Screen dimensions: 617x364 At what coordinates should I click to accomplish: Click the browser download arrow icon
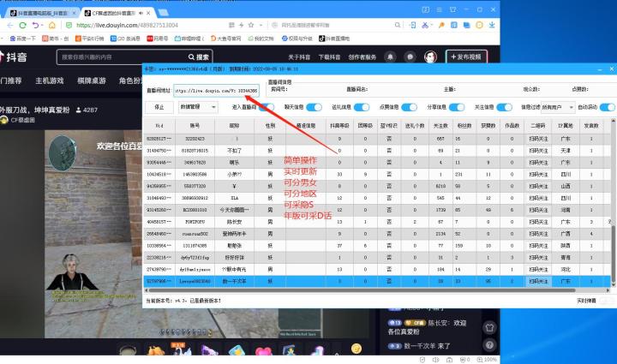(492, 25)
